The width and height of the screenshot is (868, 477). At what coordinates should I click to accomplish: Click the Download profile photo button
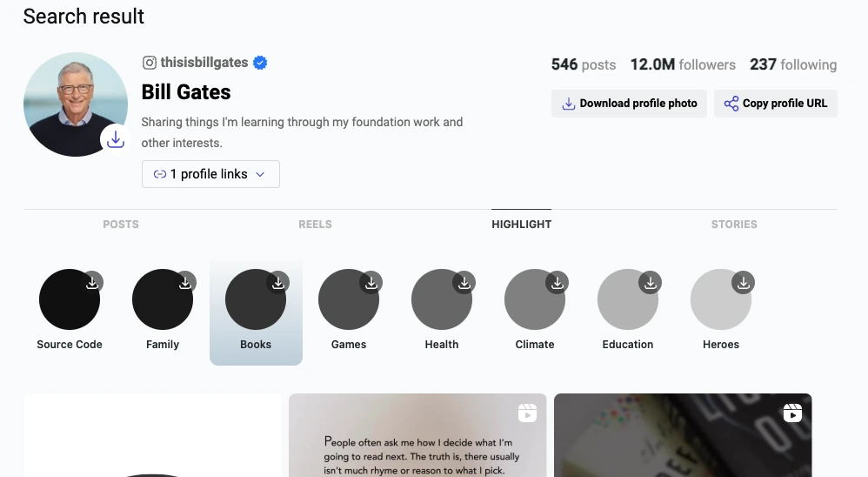(x=629, y=103)
